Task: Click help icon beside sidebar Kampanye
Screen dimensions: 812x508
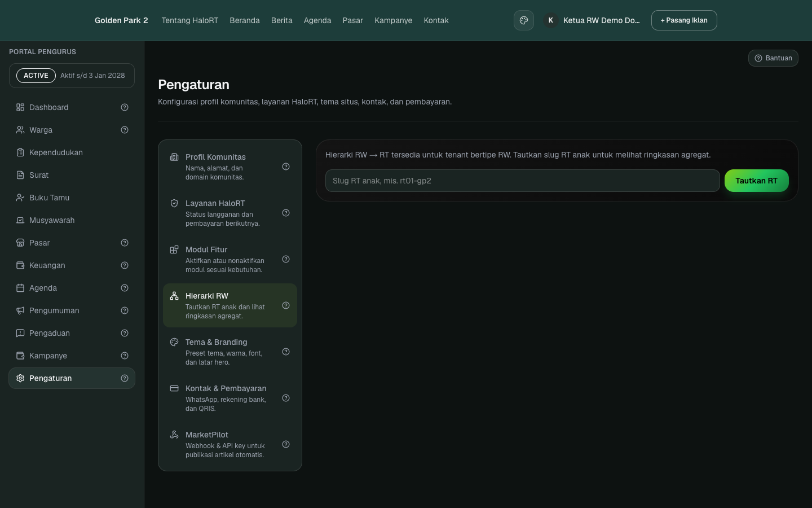Action: click(125, 356)
